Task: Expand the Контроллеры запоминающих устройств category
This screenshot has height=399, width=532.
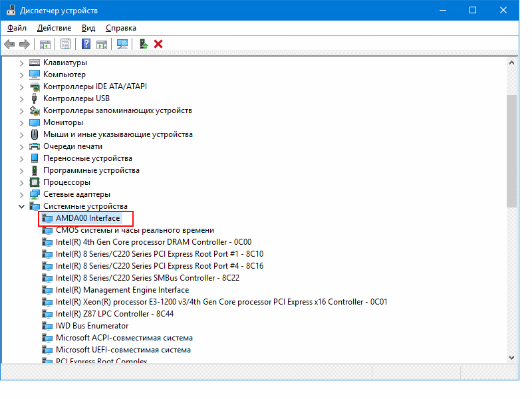Action: tap(21, 110)
